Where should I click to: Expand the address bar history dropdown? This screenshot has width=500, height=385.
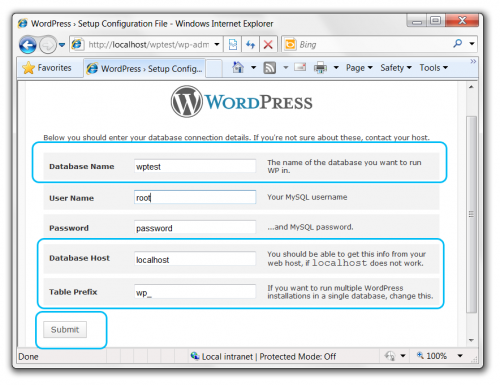[x=217, y=44]
